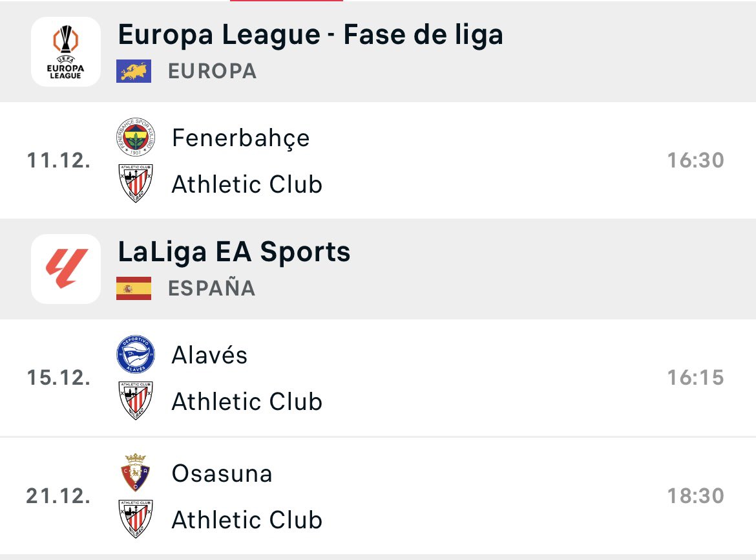The height and width of the screenshot is (560, 756).
Task: Click the Athletic Club crest under Alavés
Action: click(136, 400)
